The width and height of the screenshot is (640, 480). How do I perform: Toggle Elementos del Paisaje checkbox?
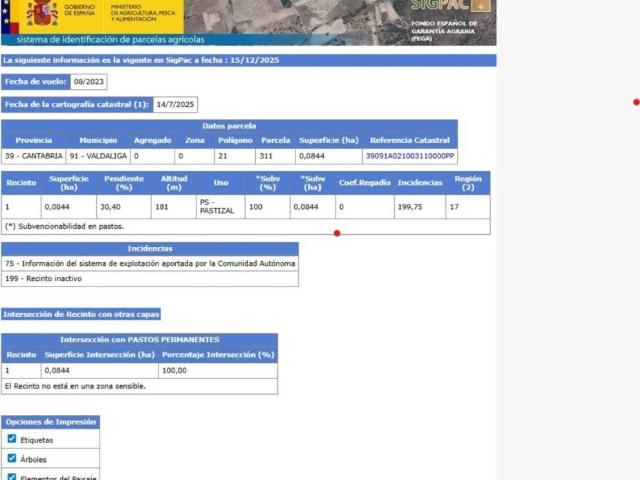(12, 477)
